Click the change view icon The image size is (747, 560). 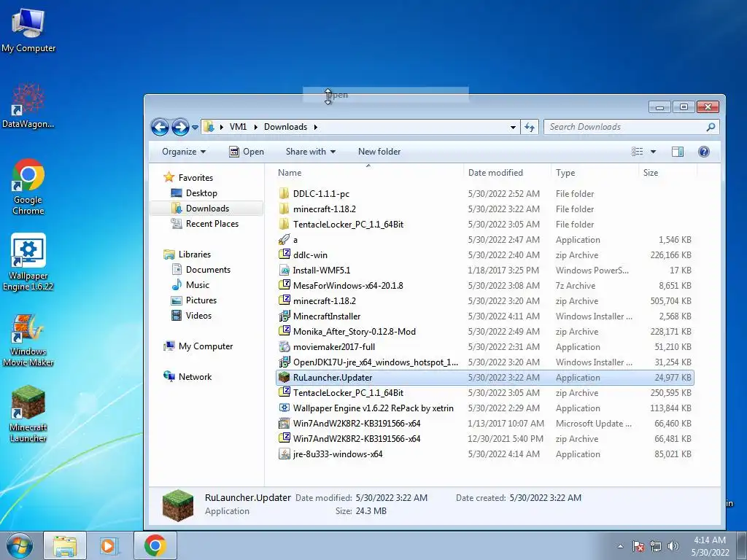(637, 152)
